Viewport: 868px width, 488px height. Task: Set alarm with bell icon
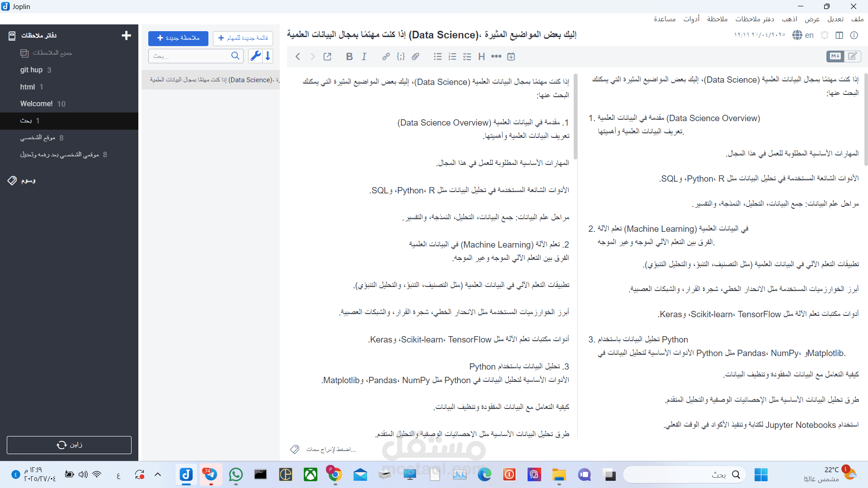(825, 35)
